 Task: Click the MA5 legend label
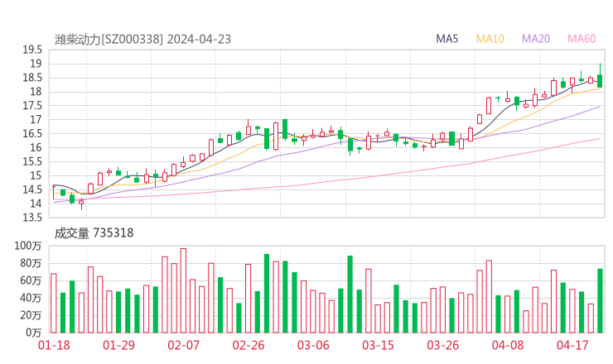[446, 39]
